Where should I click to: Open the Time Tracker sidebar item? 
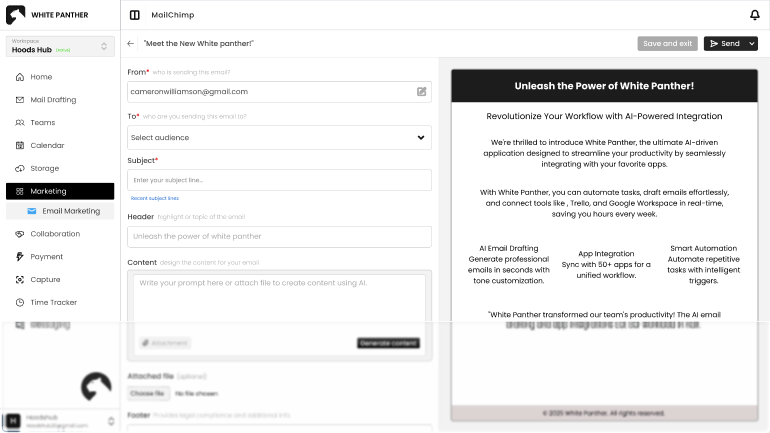coord(53,302)
